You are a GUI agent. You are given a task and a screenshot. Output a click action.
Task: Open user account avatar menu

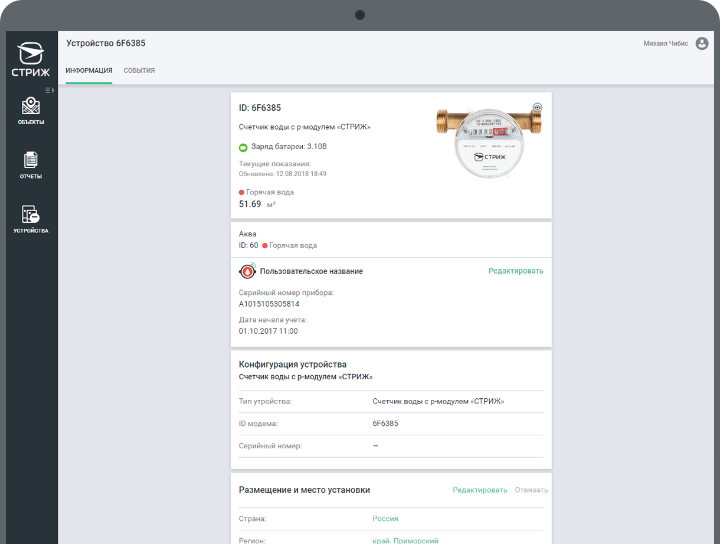tap(702, 44)
